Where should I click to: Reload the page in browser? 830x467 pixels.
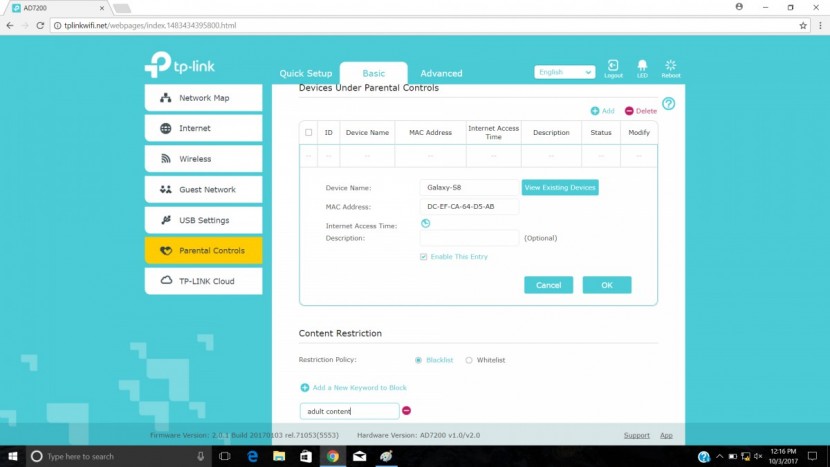coord(40,25)
